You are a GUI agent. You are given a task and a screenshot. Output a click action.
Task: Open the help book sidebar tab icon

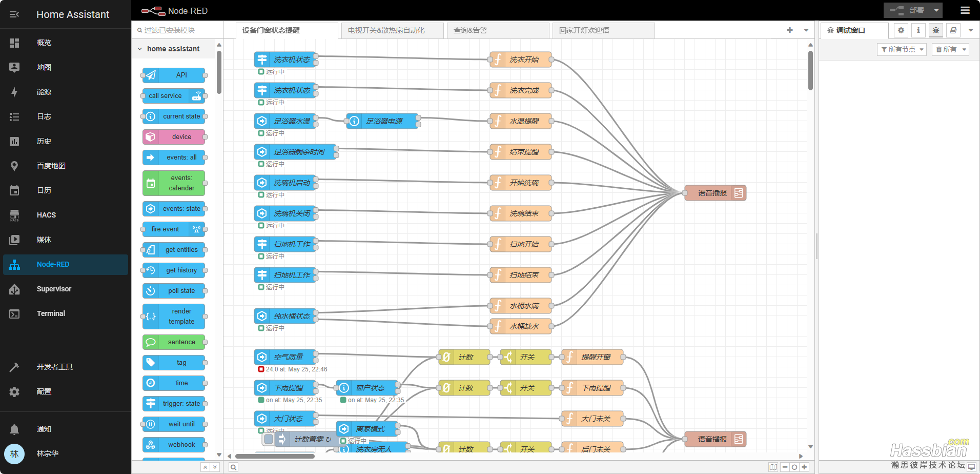[x=953, y=30]
